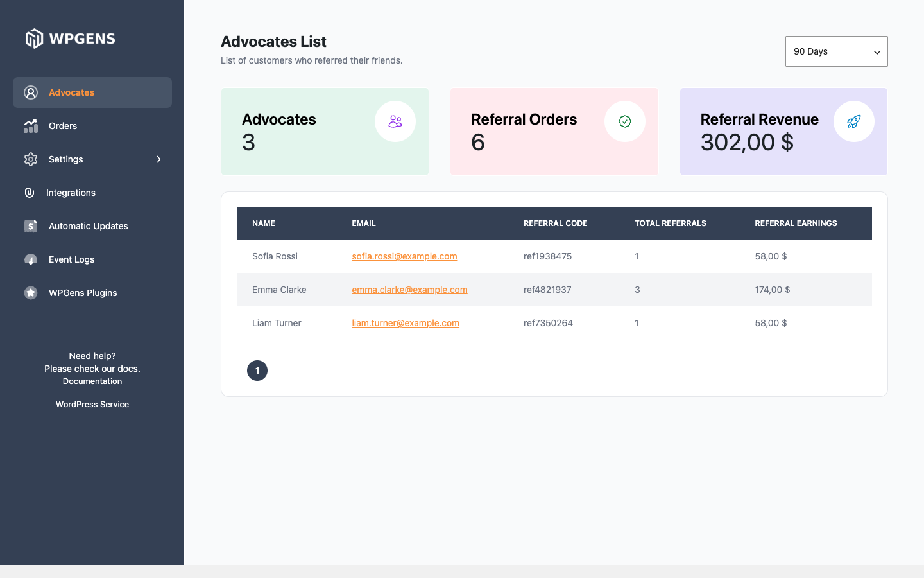The image size is (924, 578).
Task: Click referral code ref4821937
Action: [547, 290]
